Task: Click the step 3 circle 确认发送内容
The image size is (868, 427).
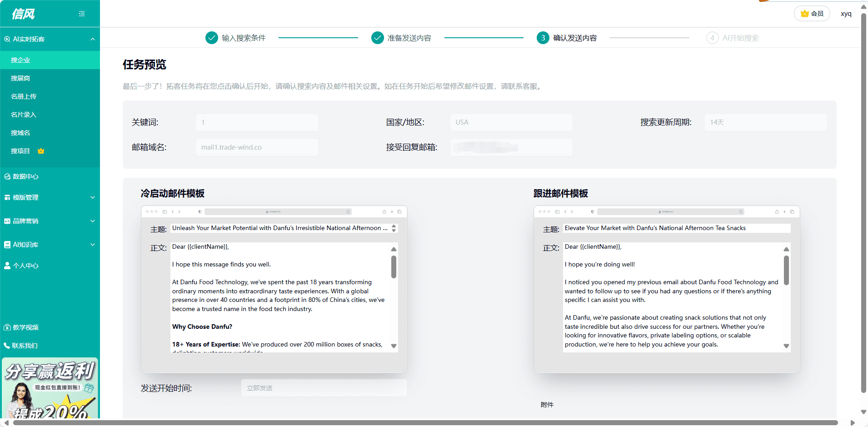Action: click(x=543, y=38)
